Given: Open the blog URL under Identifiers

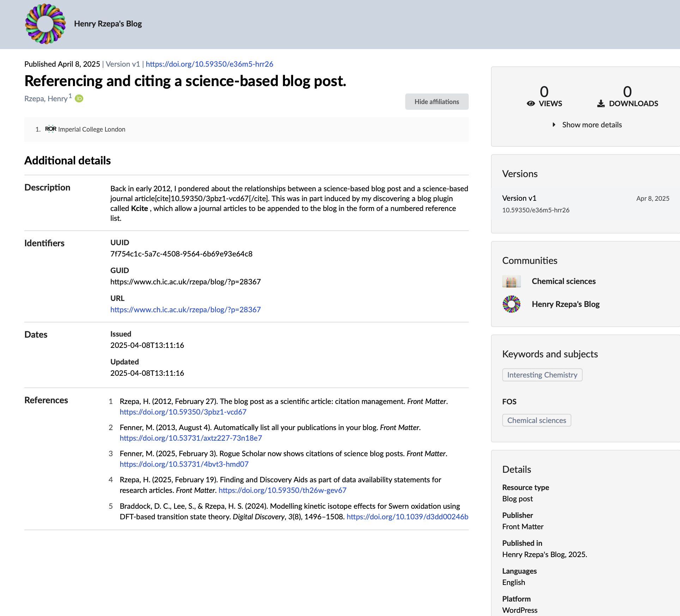Looking at the screenshot, I should (x=185, y=310).
